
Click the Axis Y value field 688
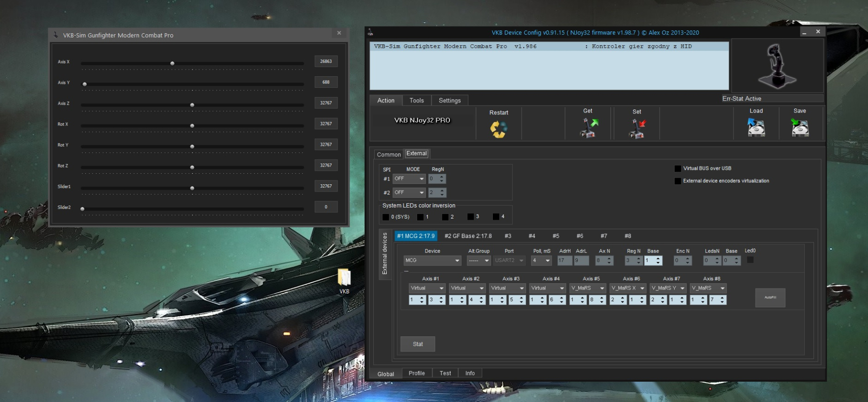click(326, 82)
